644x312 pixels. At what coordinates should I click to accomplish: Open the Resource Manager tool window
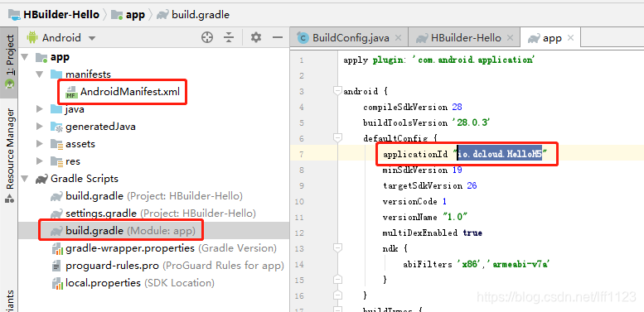(9, 155)
